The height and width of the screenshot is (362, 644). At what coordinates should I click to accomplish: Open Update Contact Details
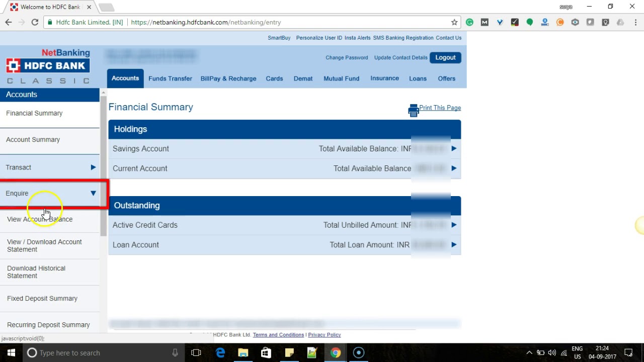click(x=400, y=57)
